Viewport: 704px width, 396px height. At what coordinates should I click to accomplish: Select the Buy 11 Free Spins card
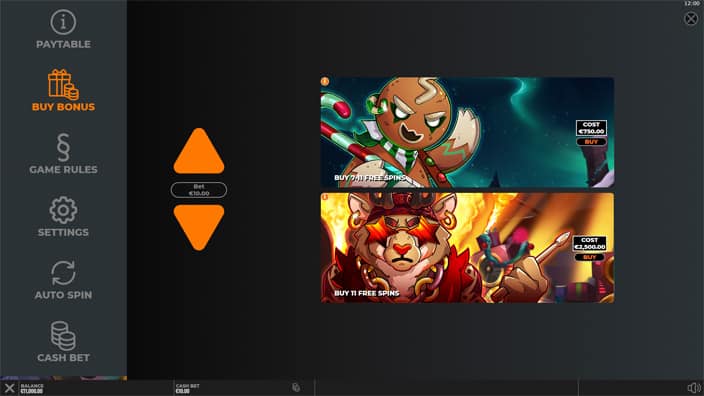467,248
